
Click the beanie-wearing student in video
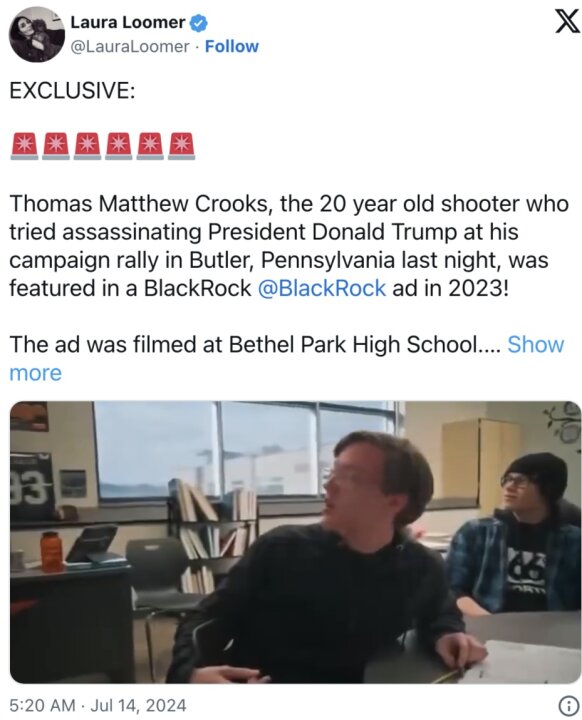click(x=517, y=533)
